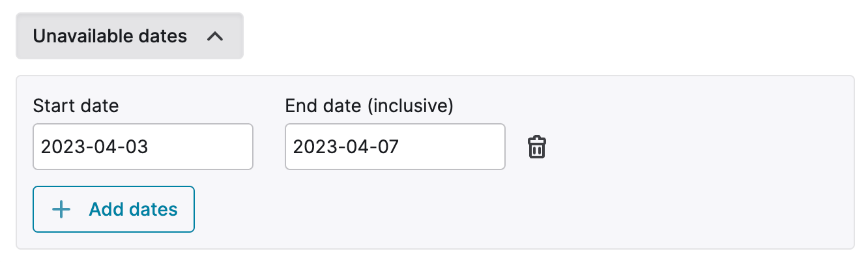Click the 2023-04-07 date value

pos(346,147)
